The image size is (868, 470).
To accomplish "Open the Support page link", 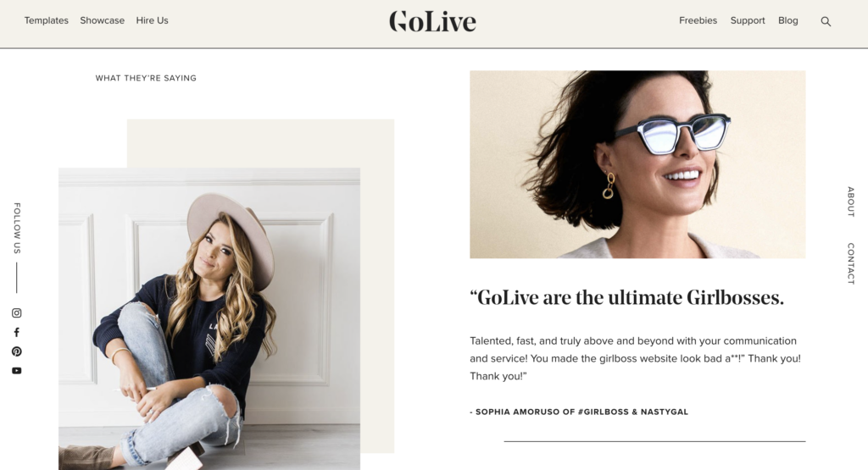I will tap(748, 20).
